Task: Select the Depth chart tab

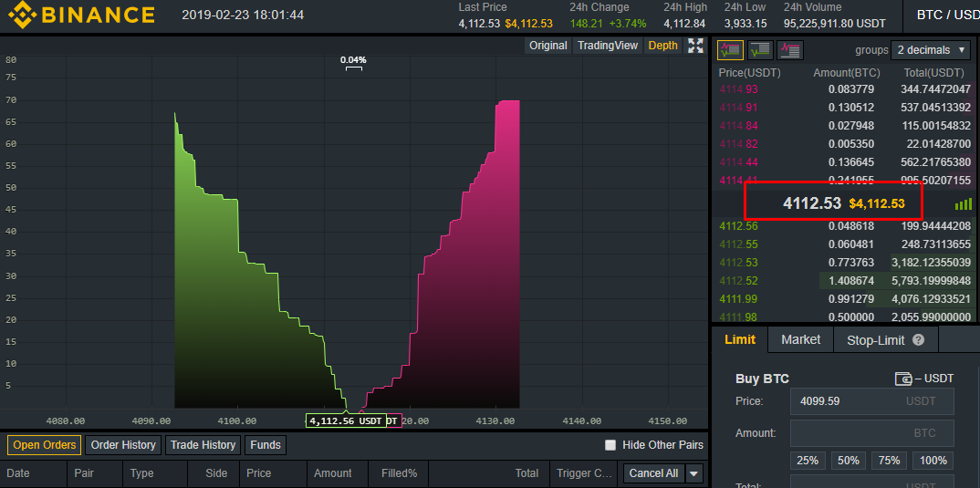Action: (x=662, y=45)
